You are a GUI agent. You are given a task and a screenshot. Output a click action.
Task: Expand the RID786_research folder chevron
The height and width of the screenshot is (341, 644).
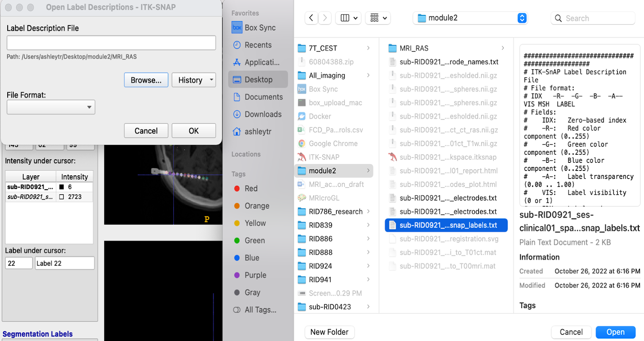[x=368, y=211]
